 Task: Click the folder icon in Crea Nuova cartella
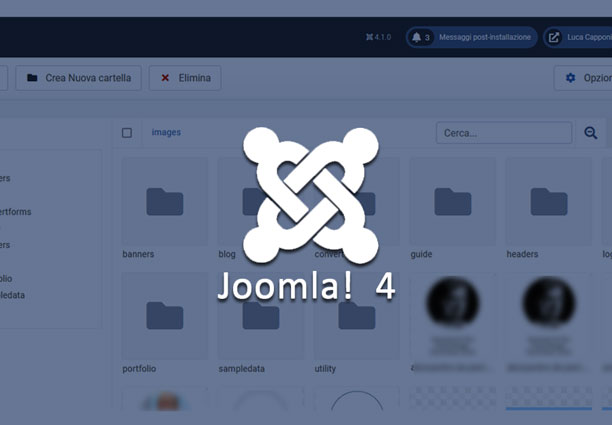coord(32,78)
